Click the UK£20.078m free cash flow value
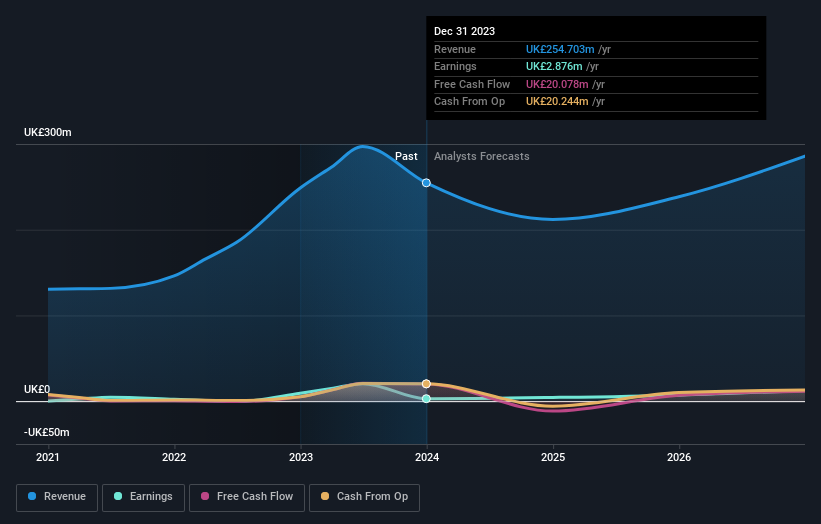This screenshot has width=821, height=524. 557,84
